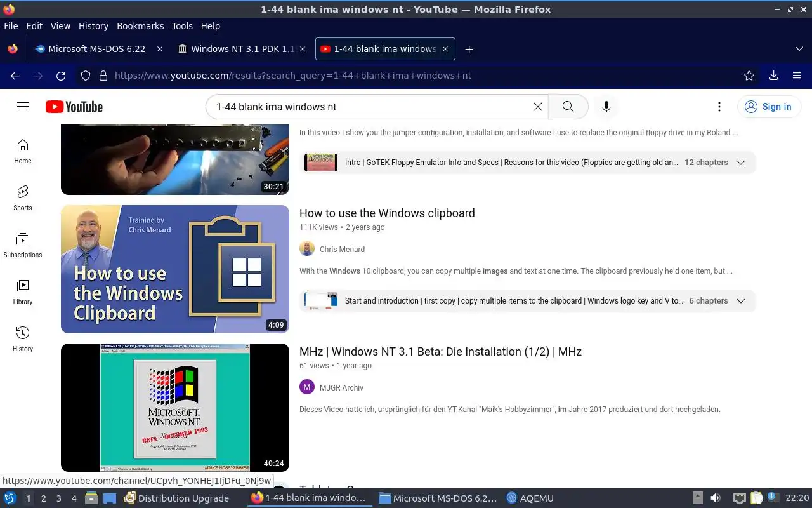Image resolution: width=812 pixels, height=508 pixels.
Task: Click the Windows Clipboard video thumbnail
Action: [x=175, y=269]
